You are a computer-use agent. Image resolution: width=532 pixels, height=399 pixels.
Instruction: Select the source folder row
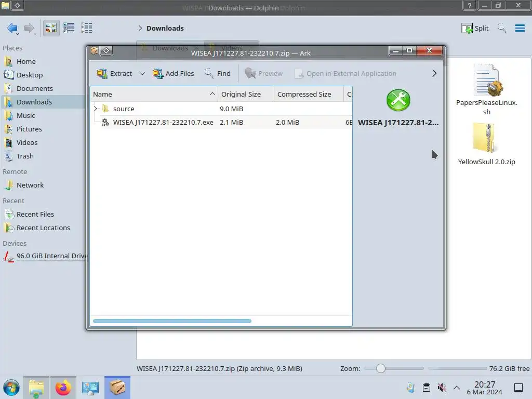point(221,109)
